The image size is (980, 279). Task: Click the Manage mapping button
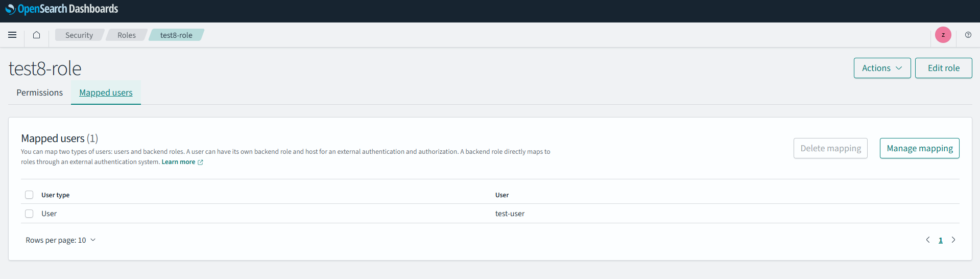pos(919,148)
